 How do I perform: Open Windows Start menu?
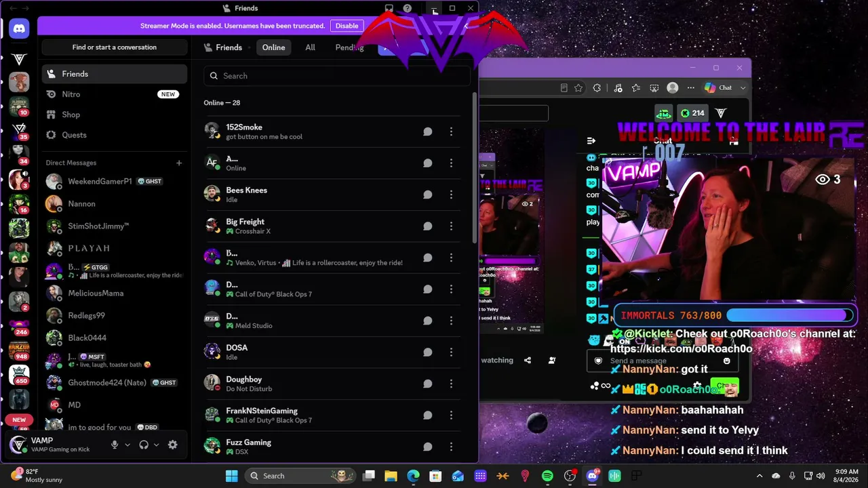pyautogui.click(x=231, y=476)
